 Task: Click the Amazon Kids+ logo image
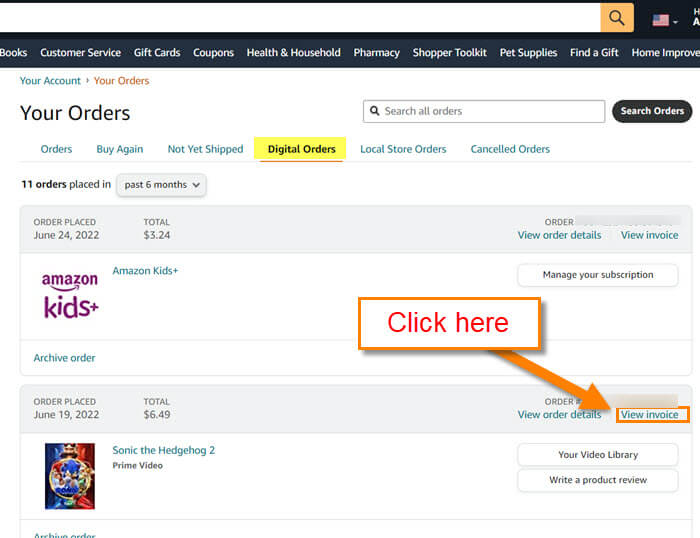(x=70, y=295)
